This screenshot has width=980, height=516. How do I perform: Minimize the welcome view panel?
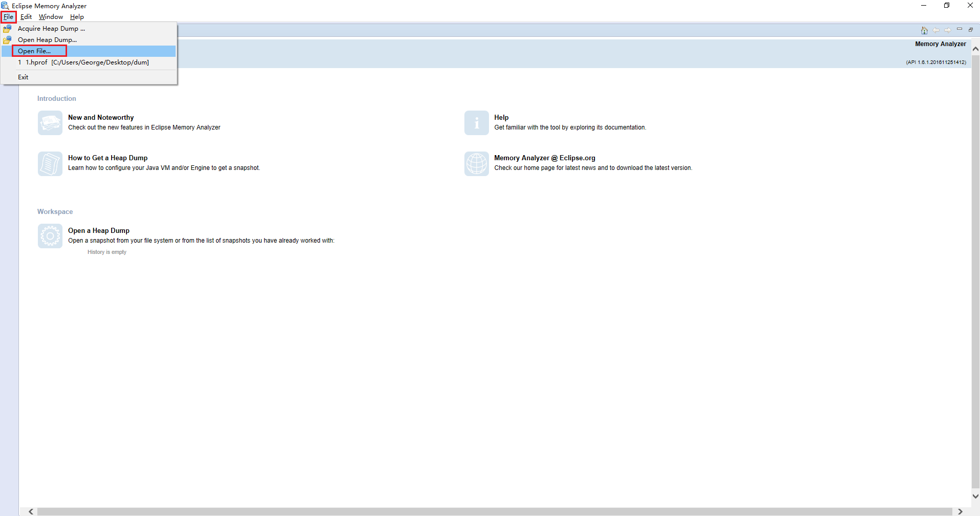960,29
